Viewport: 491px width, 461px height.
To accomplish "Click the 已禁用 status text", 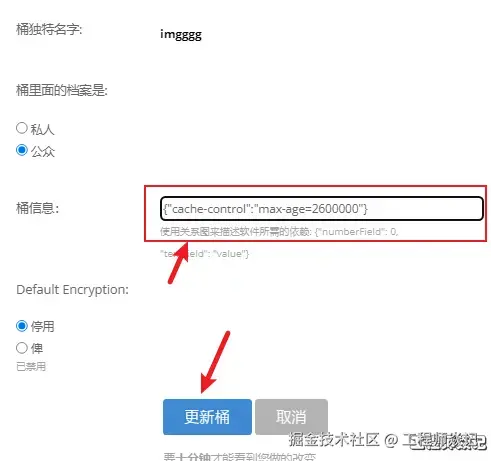I will point(31,367).
